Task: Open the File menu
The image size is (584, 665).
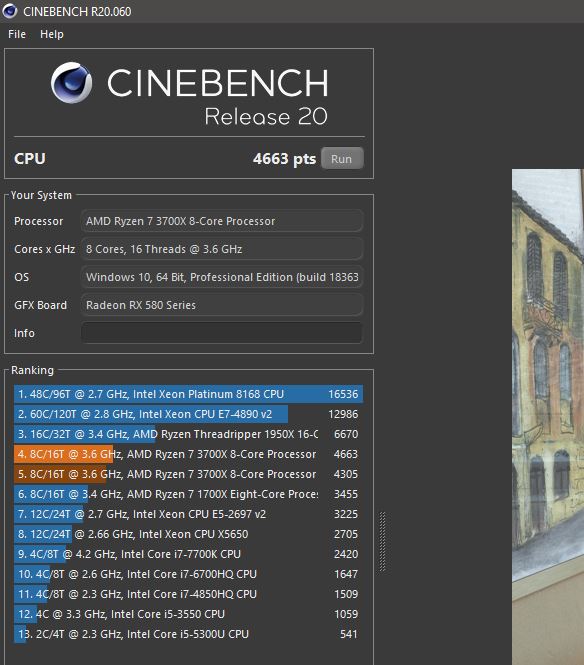Action: tap(17, 34)
